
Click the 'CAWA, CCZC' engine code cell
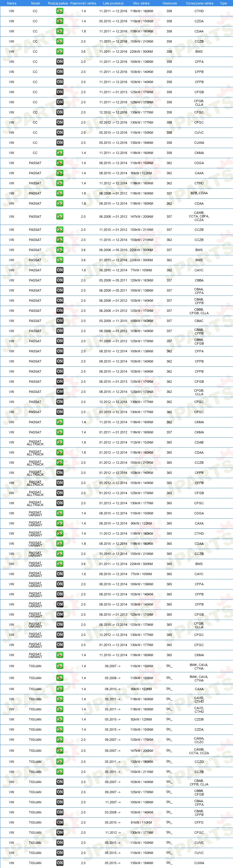[199, 740]
